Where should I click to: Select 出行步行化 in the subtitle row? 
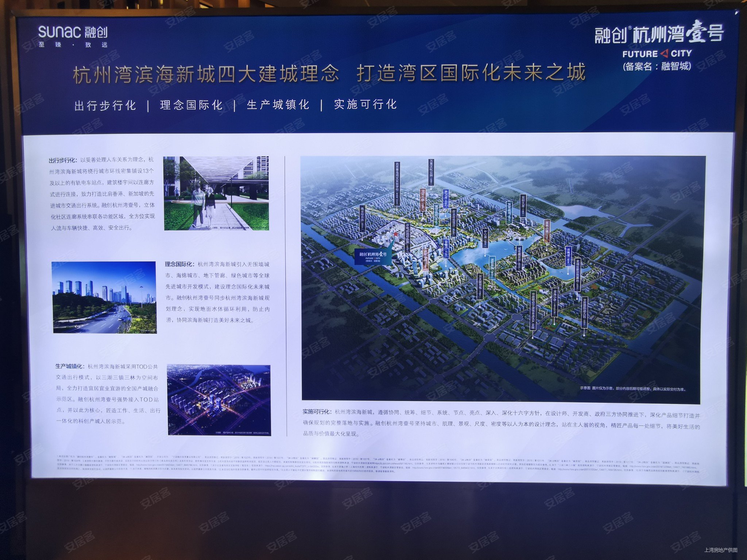pos(105,106)
